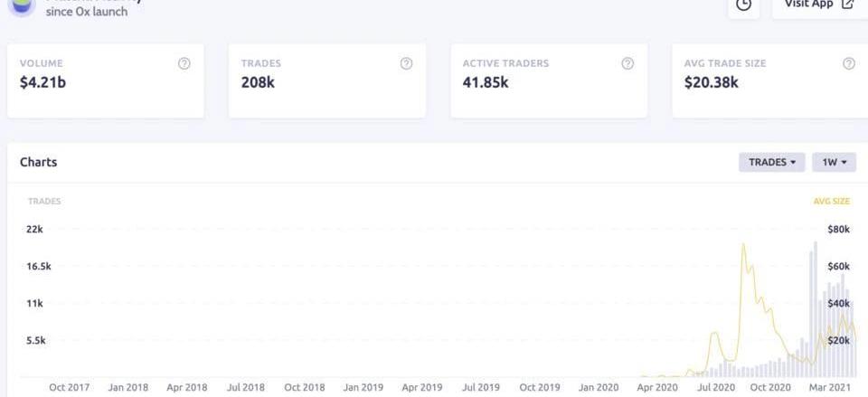The image size is (868, 397).
Task: Click the AVG SIZE axis legend label
Action: pyautogui.click(x=832, y=202)
